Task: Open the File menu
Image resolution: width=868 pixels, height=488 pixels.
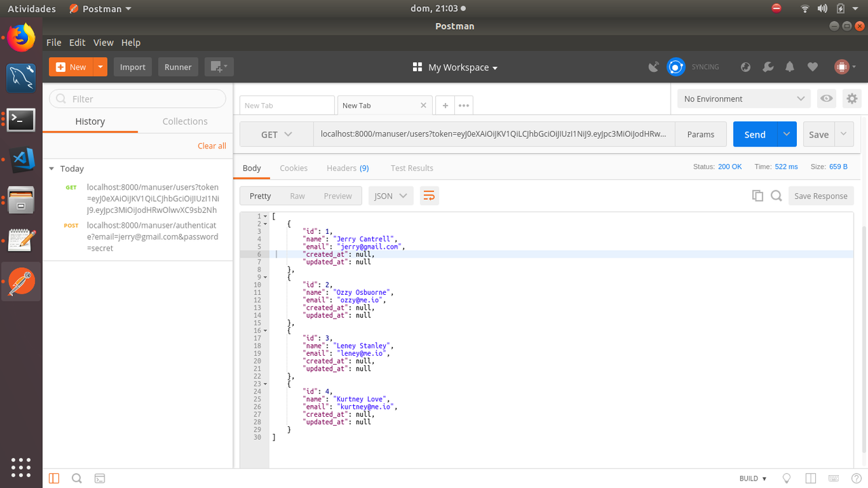Action: (54, 42)
